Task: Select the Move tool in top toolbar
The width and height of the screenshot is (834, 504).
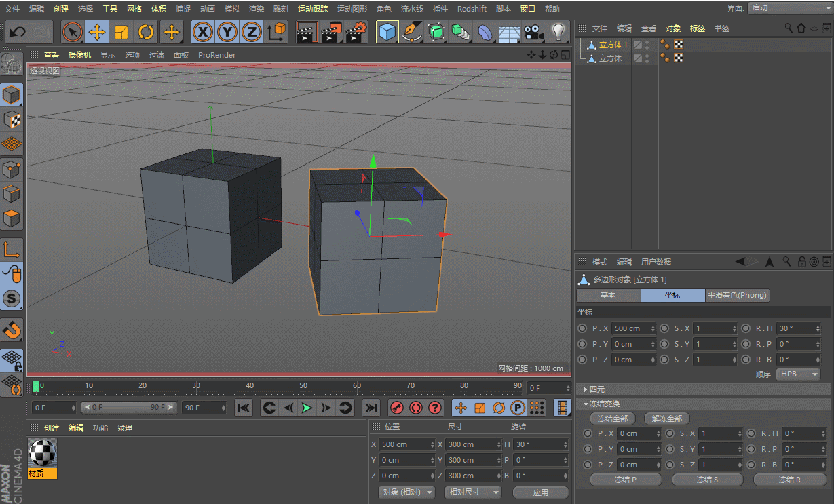Action: coord(97,32)
